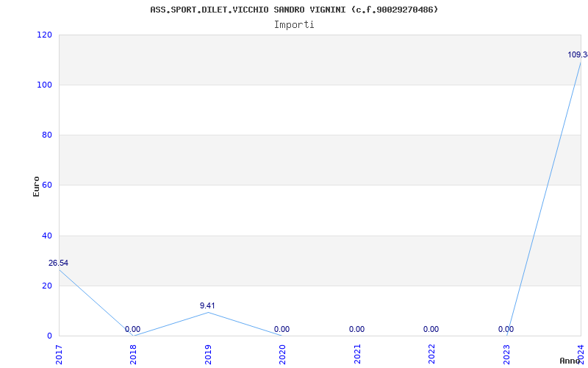The image size is (588, 368).
Task: Click the 100 y-axis tick label
Action: point(44,85)
